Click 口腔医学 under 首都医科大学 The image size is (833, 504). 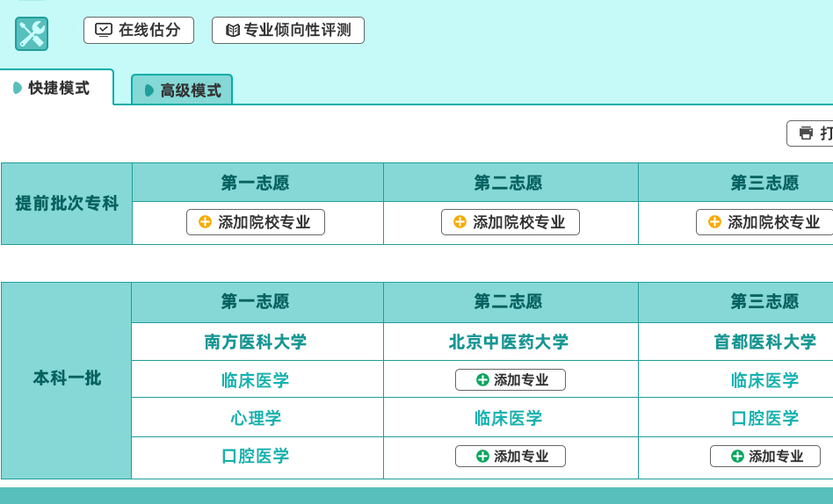click(765, 418)
